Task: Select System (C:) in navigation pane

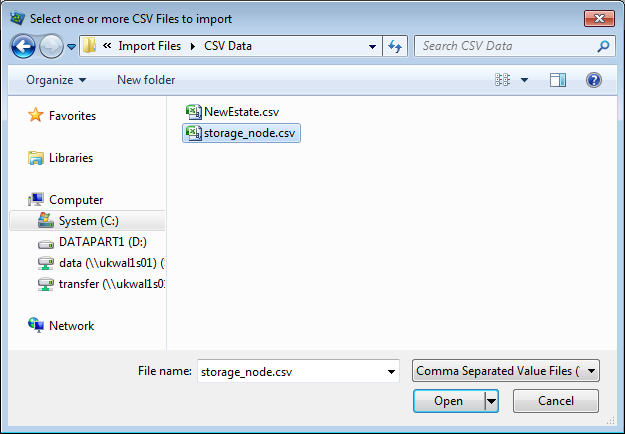Action: (91, 221)
